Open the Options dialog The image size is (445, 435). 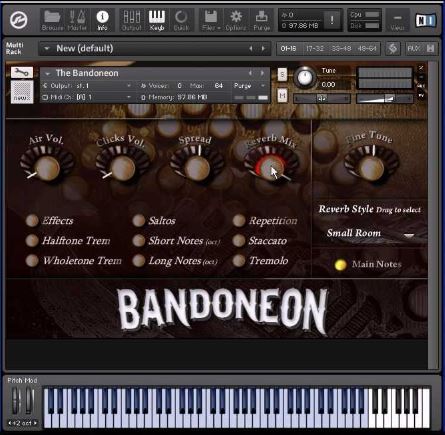pos(236,20)
